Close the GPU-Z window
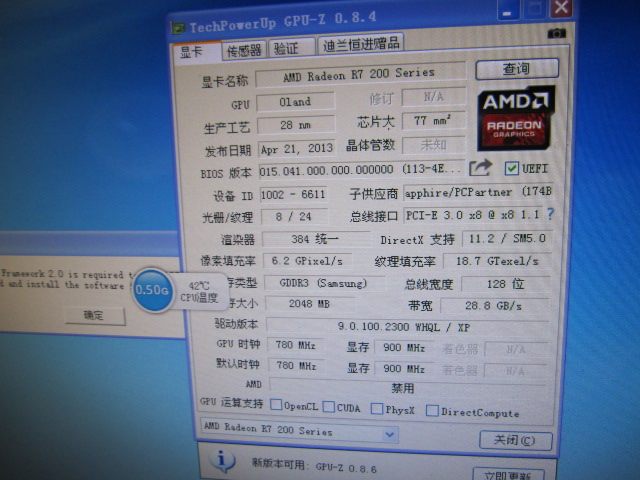 (x=562, y=8)
